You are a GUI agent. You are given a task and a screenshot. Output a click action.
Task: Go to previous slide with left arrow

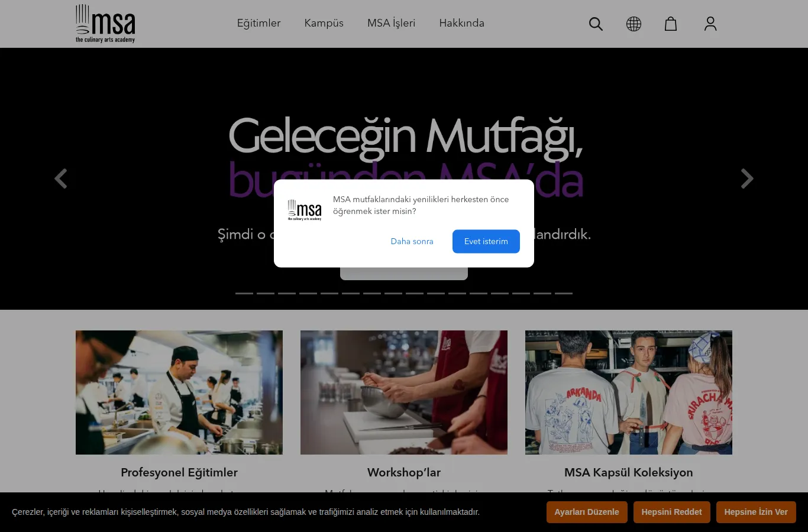point(61,179)
